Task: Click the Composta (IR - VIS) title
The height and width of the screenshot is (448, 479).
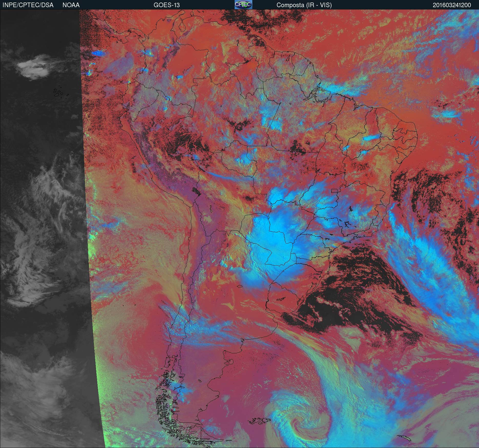Action: coord(304,5)
